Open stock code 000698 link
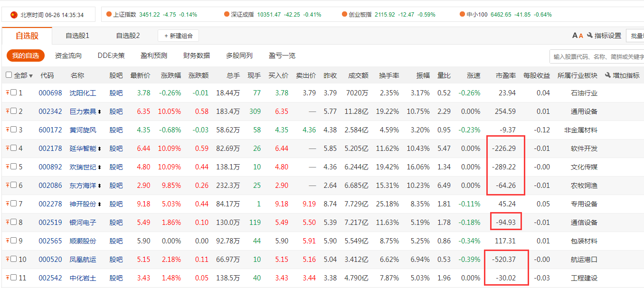The width and height of the screenshot is (644, 288). coord(50,93)
